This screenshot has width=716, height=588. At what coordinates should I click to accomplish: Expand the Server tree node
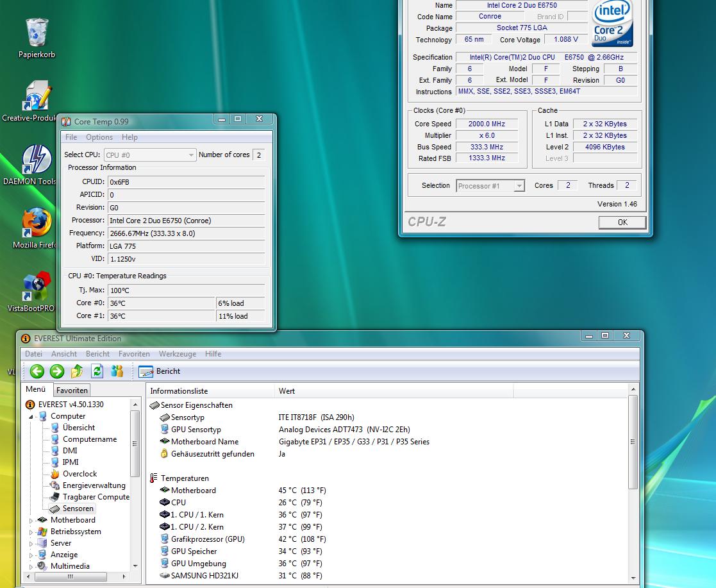coord(31,543)
